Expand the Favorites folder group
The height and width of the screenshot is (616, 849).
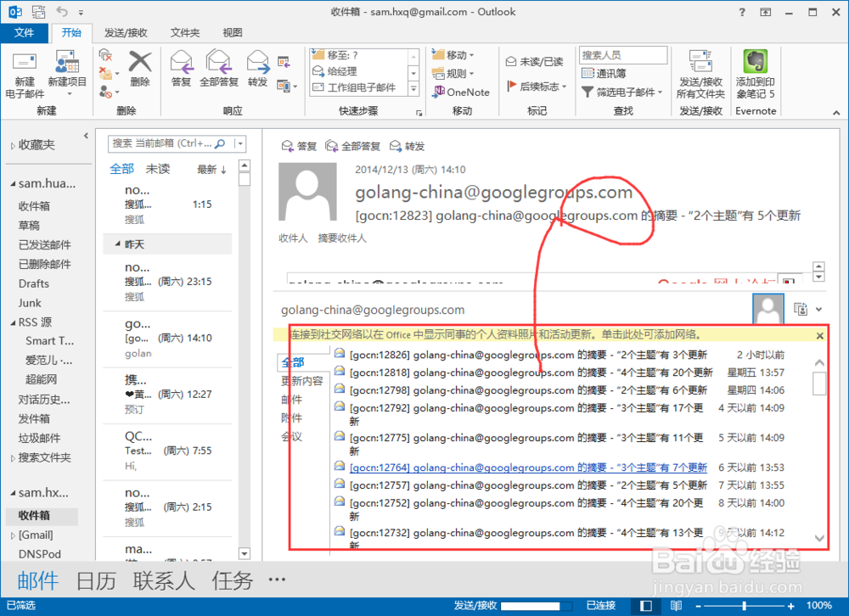pyautogui.click(x=13, y=146)
